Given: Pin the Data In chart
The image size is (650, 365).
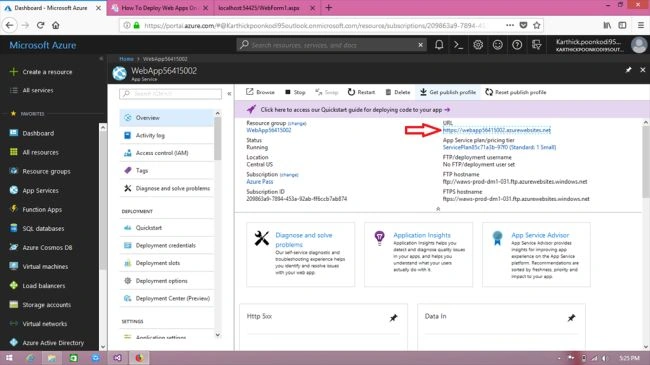Looking at the screenshot, I should pyautogui.click(x=571, y=318).
